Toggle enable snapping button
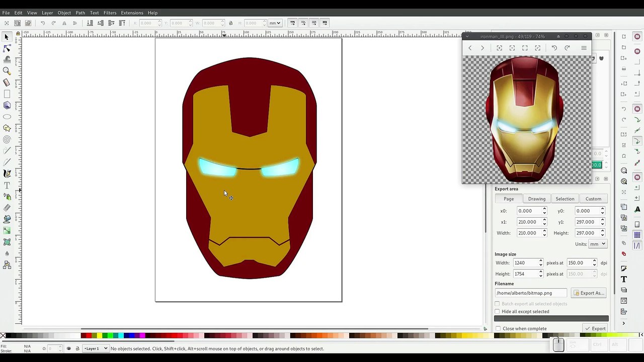Image resolution: width=644 pixels, height=362 pixels. 637,37
